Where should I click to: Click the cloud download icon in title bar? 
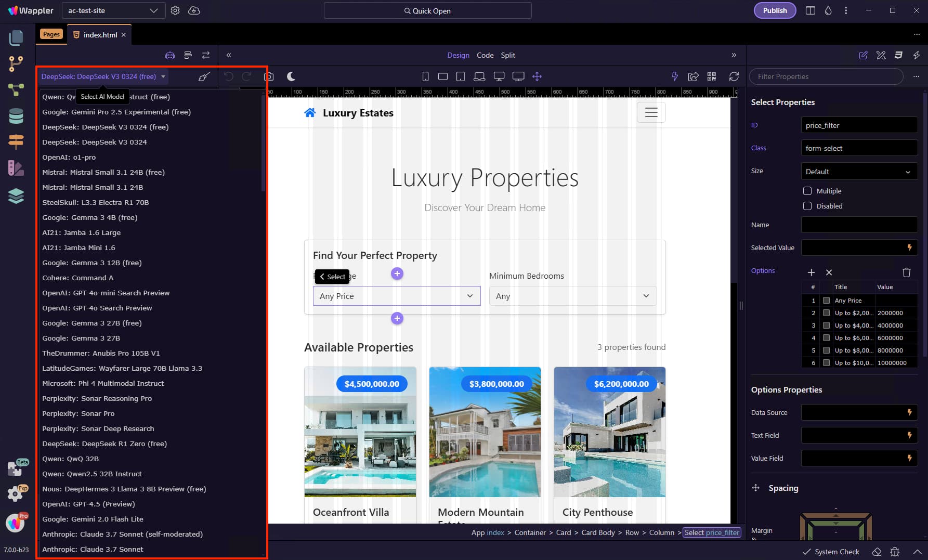[x=194, y=10]
